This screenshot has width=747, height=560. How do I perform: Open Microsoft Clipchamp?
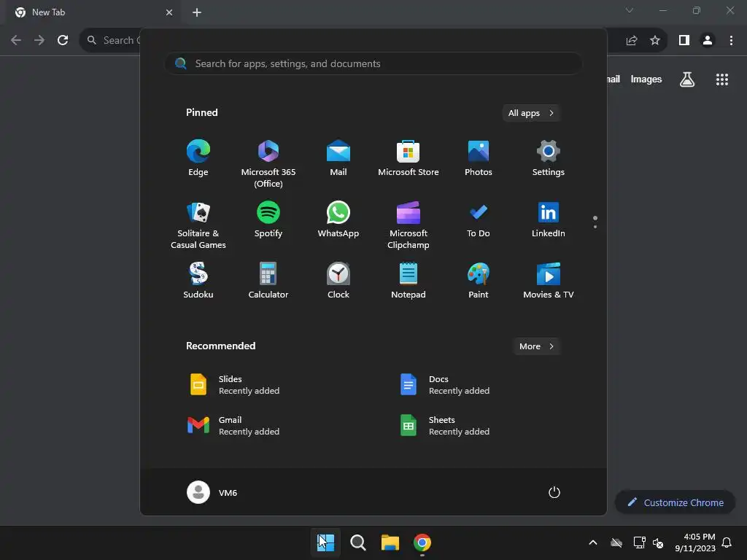(x=409, y=225)
